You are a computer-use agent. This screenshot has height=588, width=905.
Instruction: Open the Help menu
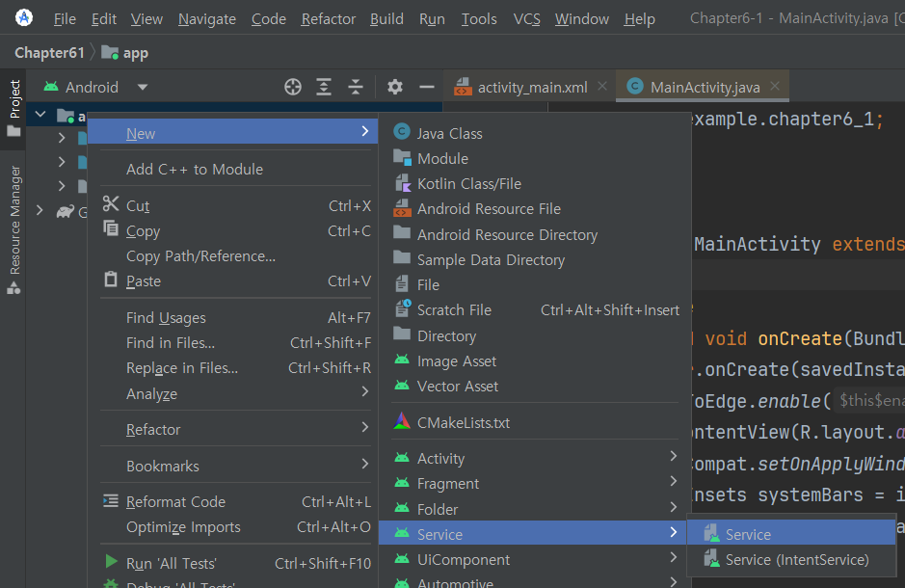point(640,19)
